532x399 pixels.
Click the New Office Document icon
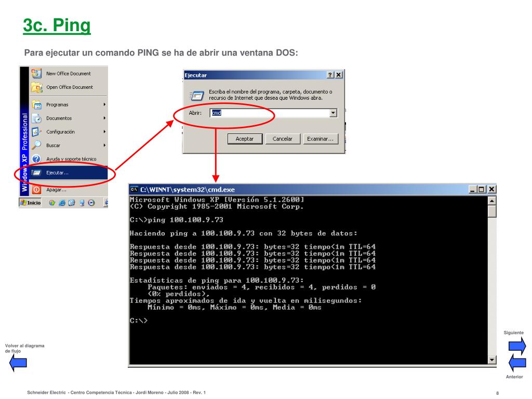pyautogui.click(x=36, y=73)
